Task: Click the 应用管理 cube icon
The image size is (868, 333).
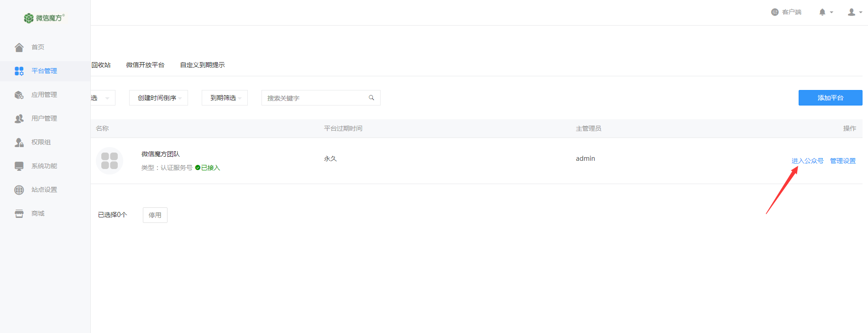Action: pyautogui.click(x=19, y=95)
